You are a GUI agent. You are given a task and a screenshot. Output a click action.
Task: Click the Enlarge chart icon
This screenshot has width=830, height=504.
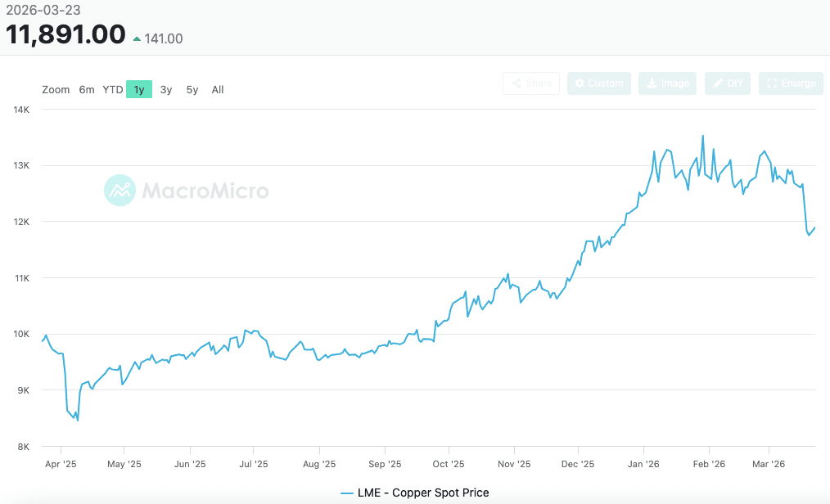click(770, 83)
